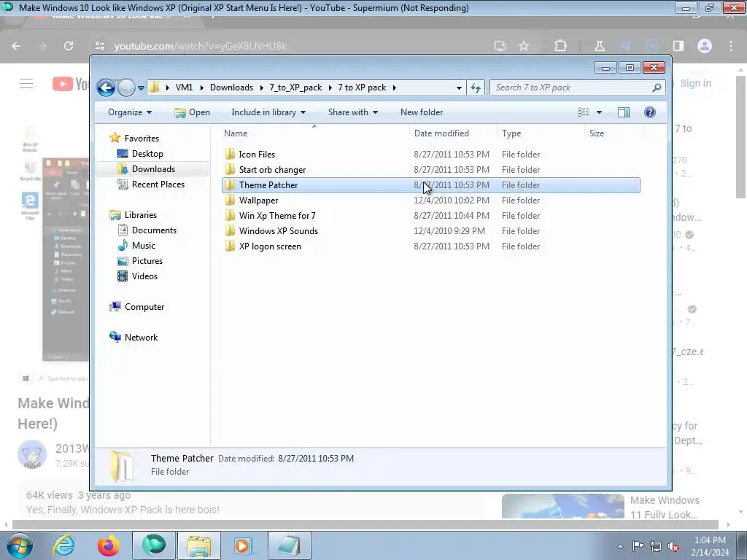Open Pictures library

pos(147,261)
